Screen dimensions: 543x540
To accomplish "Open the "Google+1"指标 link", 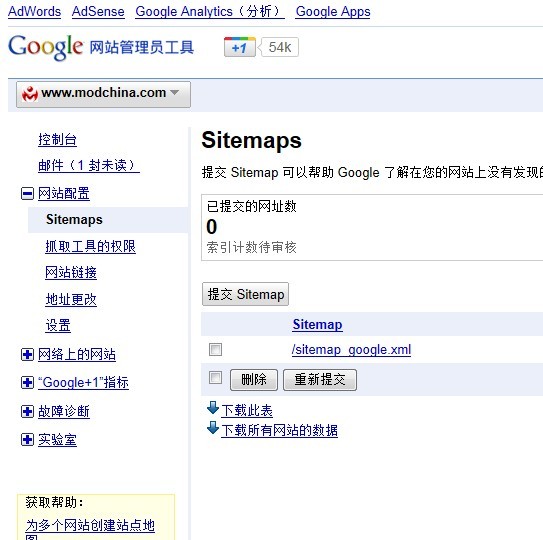I will pos(83,383).
